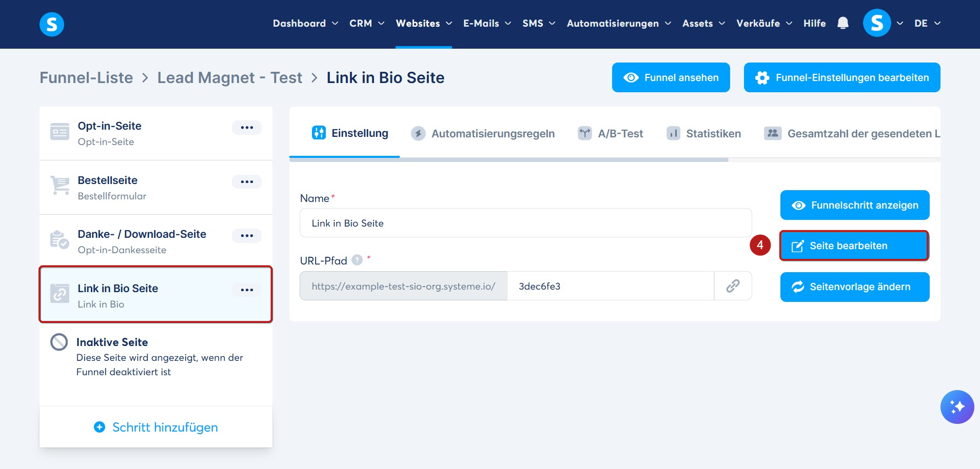980x469 pixels.
Task: Click the copy link icon beside the URL path
Action: 733,286
